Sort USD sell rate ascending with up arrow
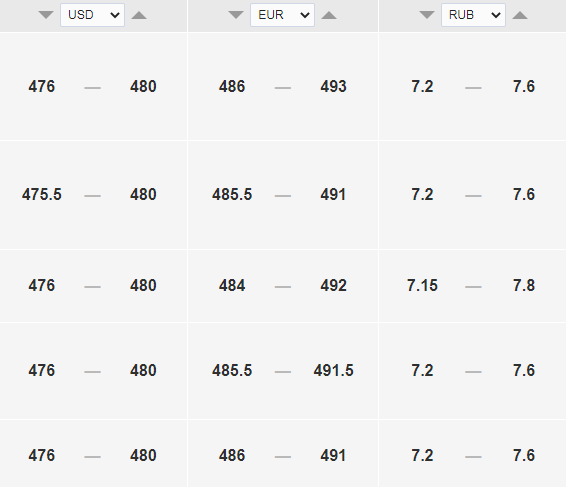This screenshot has height=487, width=566. (x=139, y=15)
